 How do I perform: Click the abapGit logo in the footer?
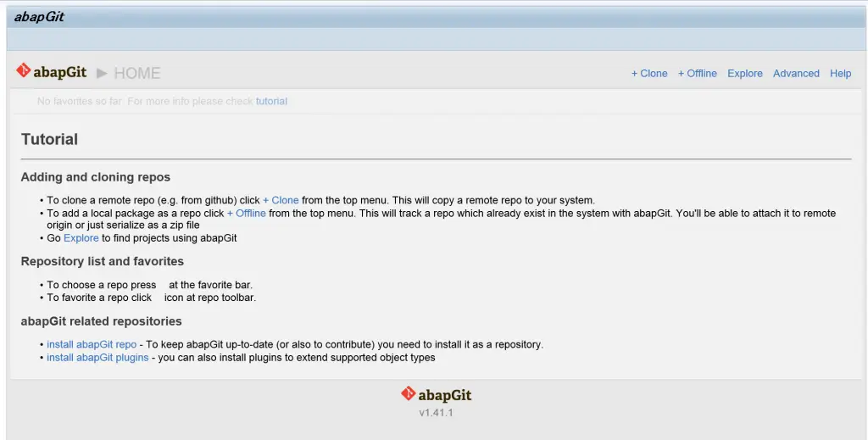(x=437, y=394)
